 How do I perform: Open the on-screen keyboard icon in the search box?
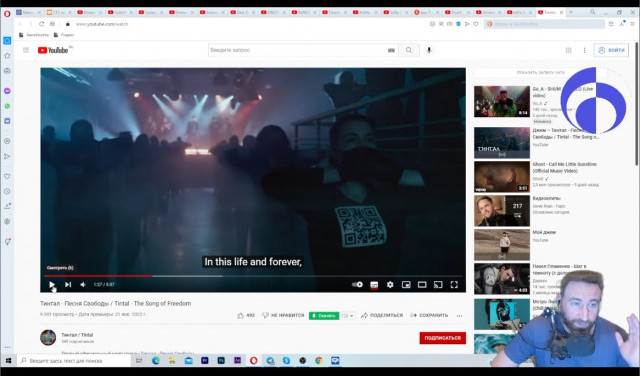pos(391,50)
